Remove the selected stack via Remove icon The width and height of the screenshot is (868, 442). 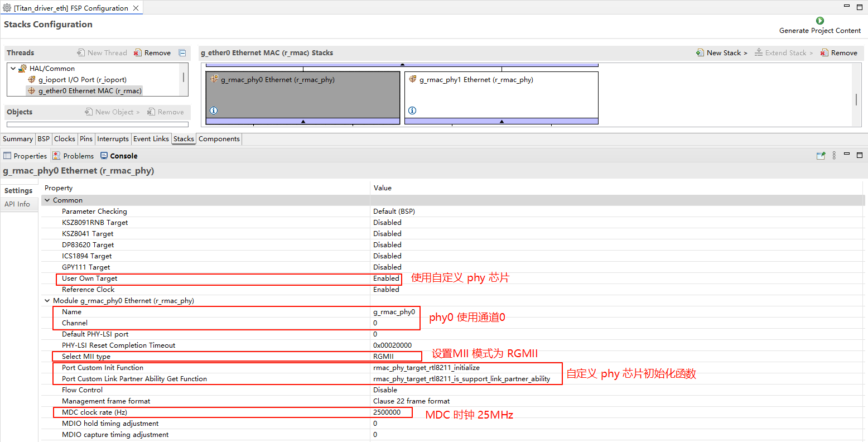click(x=824, y=53)
